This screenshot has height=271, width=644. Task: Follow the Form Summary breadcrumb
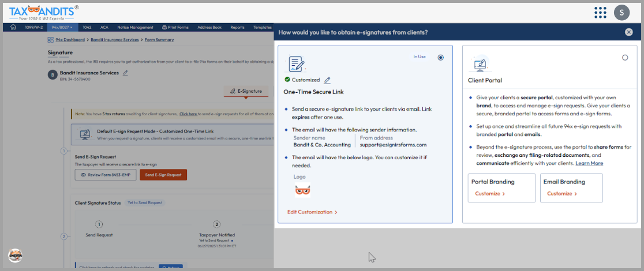click(159, 40)
